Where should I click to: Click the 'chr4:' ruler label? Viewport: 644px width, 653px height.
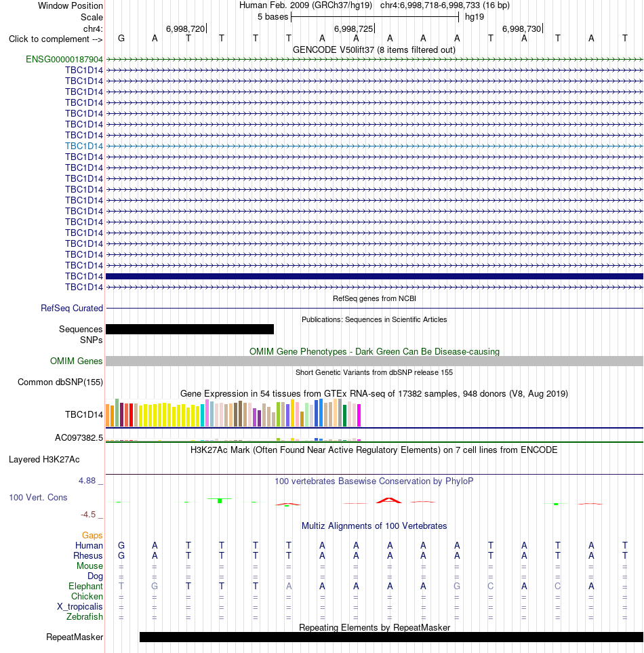pyautogui.click(x=93, y=28)
